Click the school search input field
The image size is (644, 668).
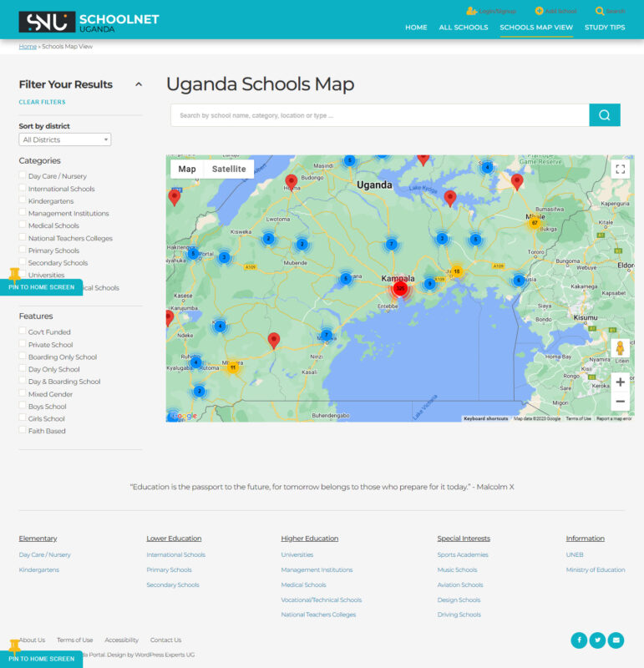coord(379,115)
